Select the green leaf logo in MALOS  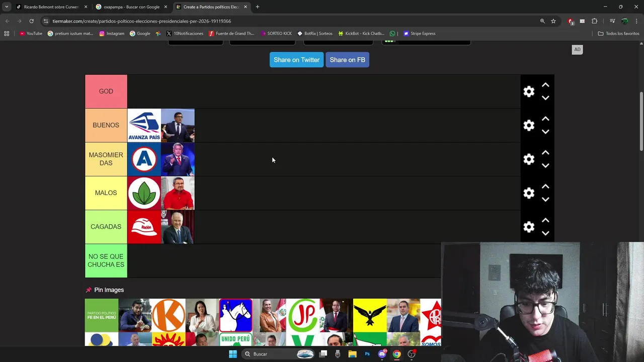click(x=144, y=193)
